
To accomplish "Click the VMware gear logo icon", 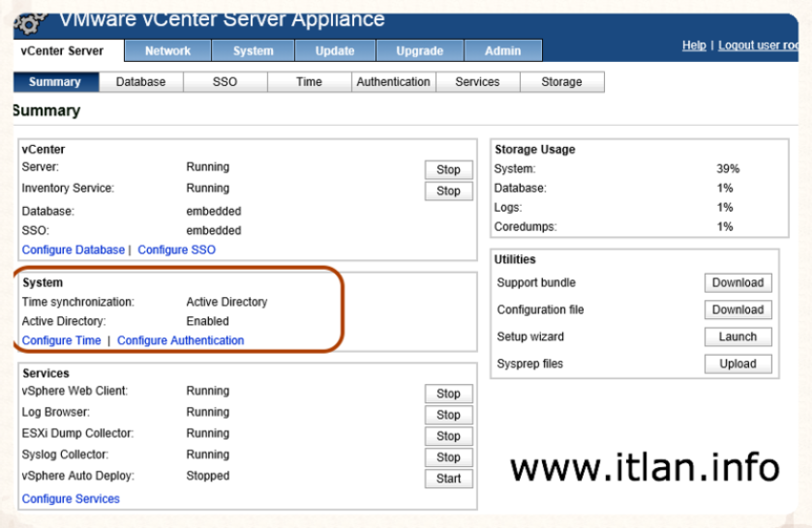I will point(30,19).
